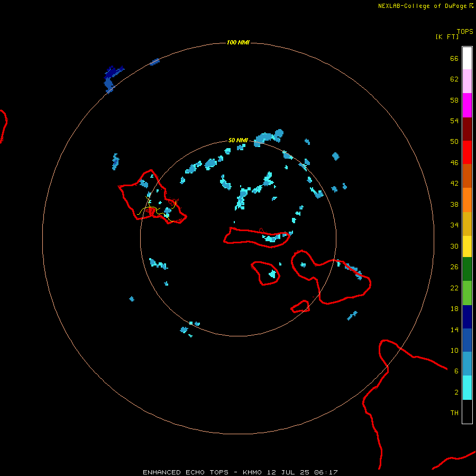This screenshot has width=476, height=476.
Task: Click the light green legend swatch
Action: pyautogui.click(x=467, y=293)
